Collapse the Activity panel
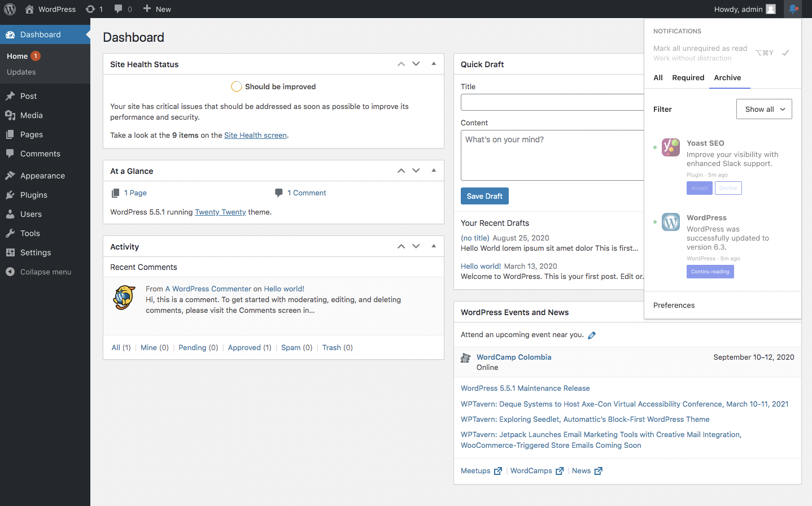 (x=434, y=246)
